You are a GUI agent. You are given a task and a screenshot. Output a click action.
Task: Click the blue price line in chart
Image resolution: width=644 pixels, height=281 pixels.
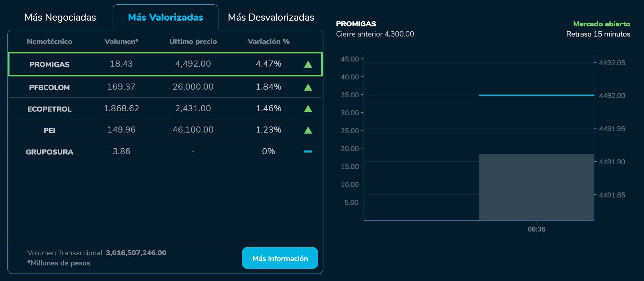(536, 95)
